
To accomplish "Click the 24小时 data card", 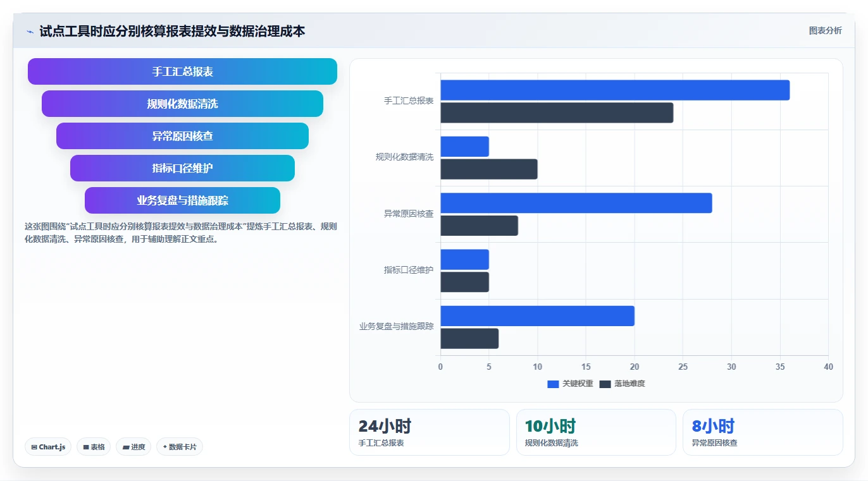I will pyautogui.click(x=429, y=432).
